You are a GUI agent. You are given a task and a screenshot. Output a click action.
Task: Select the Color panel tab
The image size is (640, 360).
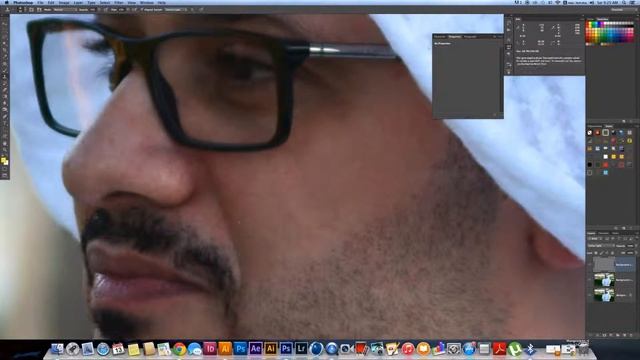590,19
